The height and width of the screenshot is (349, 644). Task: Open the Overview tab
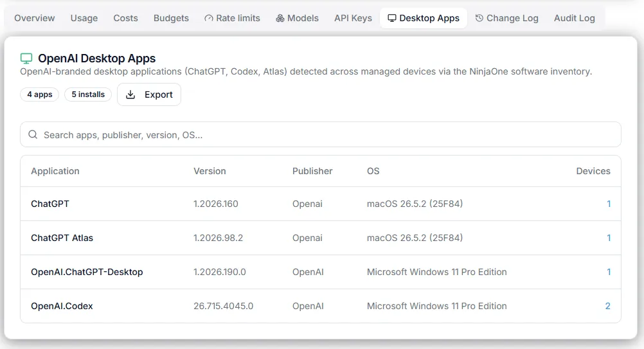click(x=35, y=18)
